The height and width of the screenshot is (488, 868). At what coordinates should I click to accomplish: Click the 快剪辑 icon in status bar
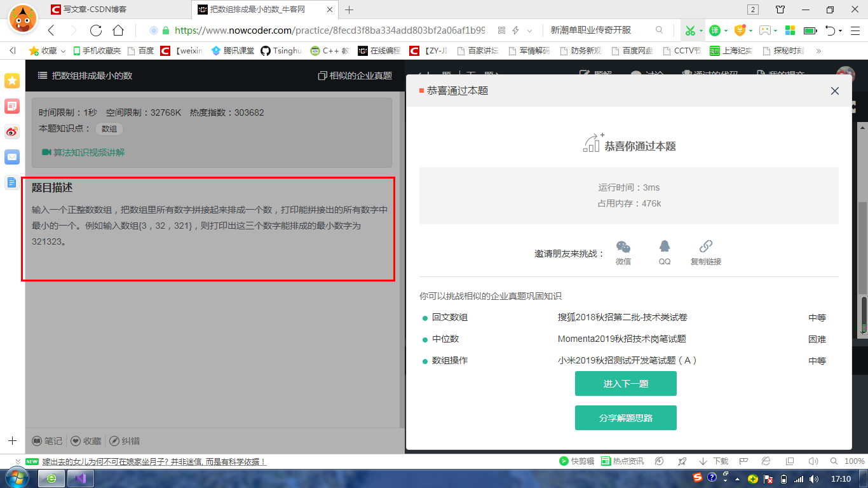(x=565, y=461)
